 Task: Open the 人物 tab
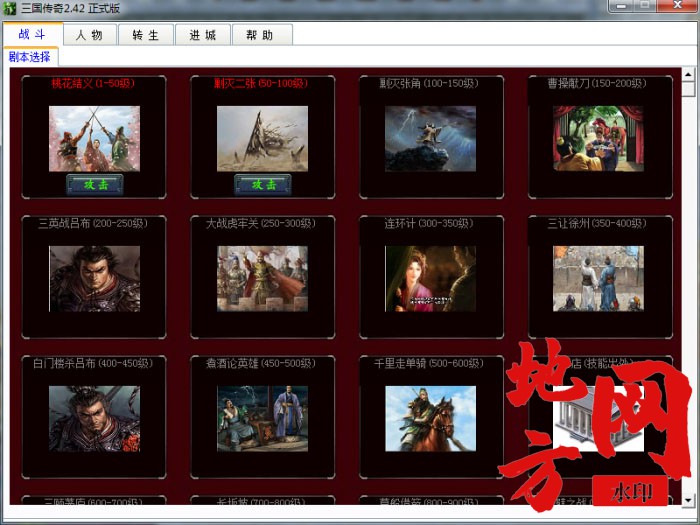pyautogui.click(x=90, y=35)
